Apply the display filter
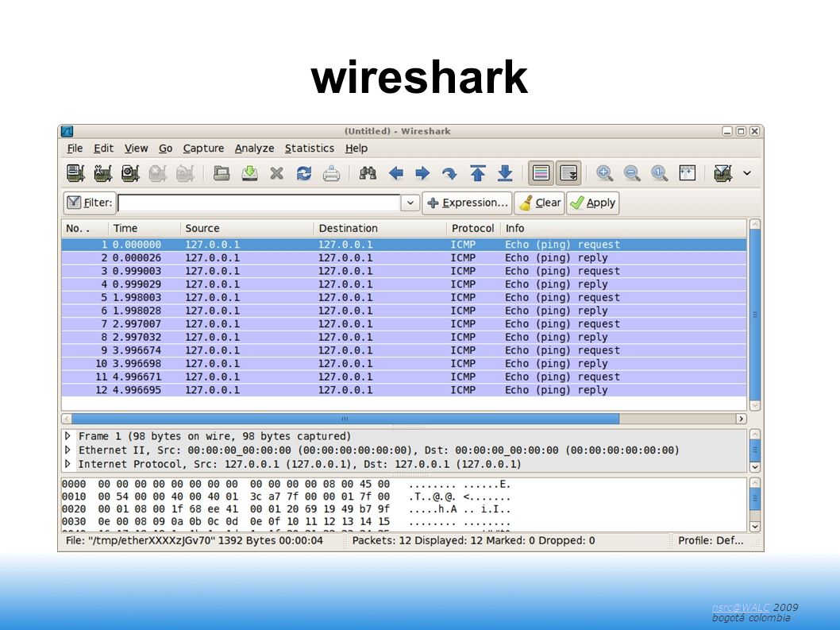The width and height of the screenshot is (840, 630). click(593, 203)
